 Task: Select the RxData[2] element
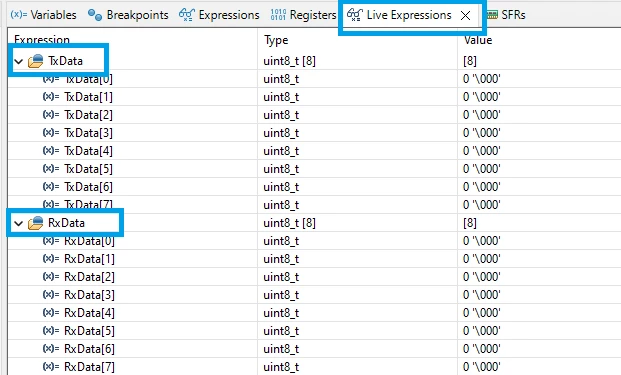90,277
